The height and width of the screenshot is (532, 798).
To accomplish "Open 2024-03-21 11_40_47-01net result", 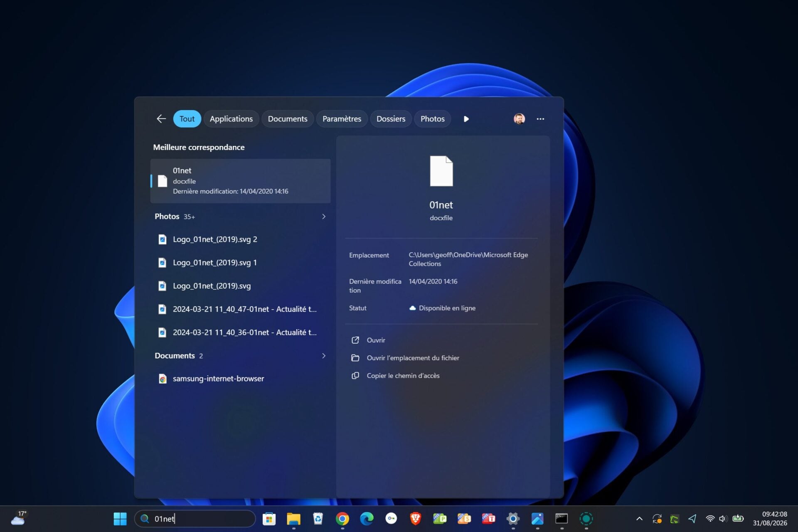I will [x=240, y=309].
